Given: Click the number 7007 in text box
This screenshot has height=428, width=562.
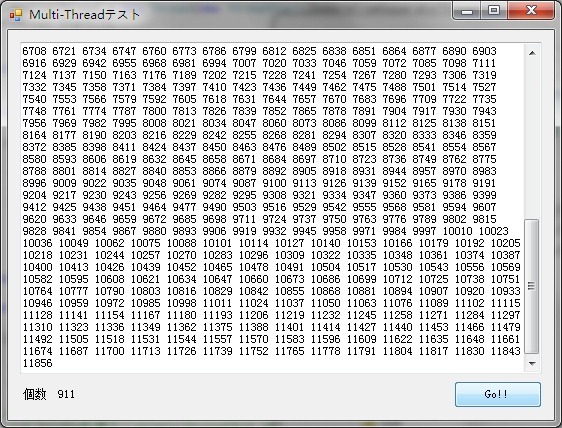Looking at the screenshot, I should point(244,63).
